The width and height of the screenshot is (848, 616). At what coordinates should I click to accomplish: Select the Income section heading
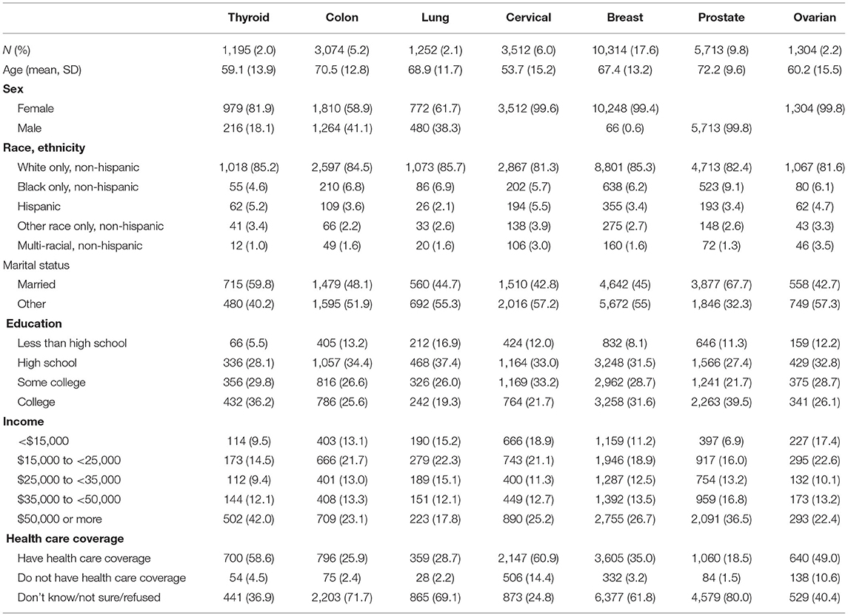point(23,421)
